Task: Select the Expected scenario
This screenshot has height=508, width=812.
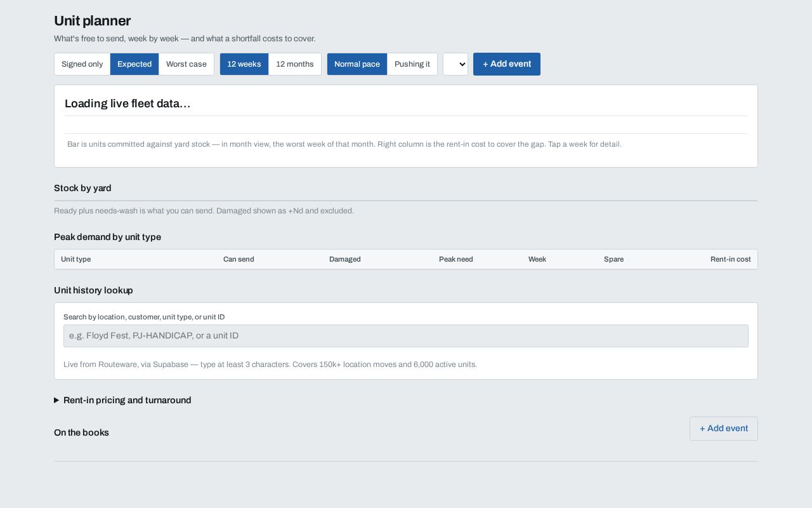Action: coord(134,64)
